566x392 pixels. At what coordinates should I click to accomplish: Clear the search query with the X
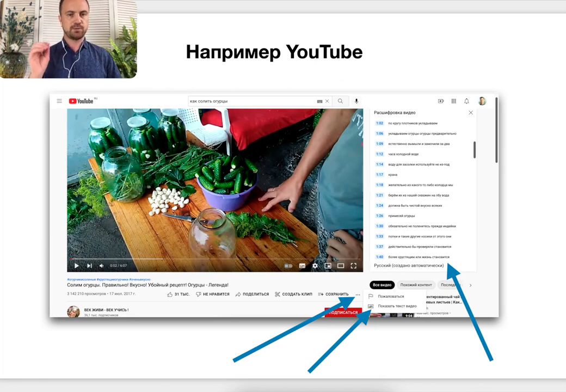[x=327, y=101]
